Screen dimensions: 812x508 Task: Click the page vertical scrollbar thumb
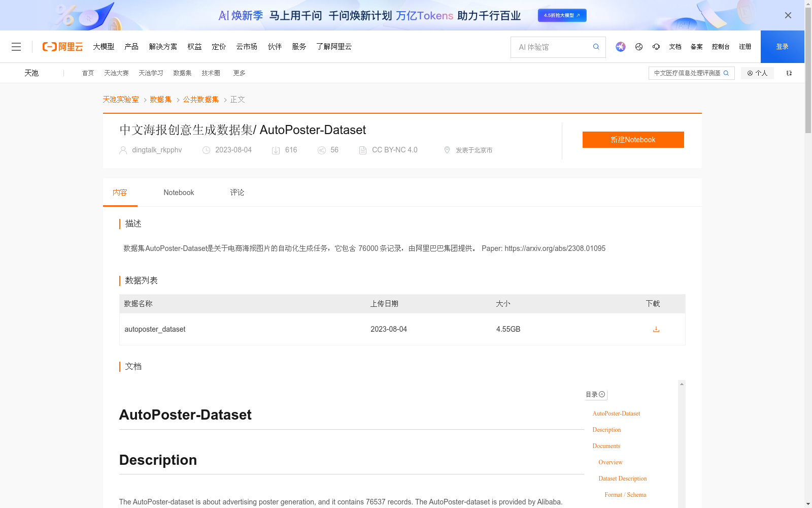[808, 71]
